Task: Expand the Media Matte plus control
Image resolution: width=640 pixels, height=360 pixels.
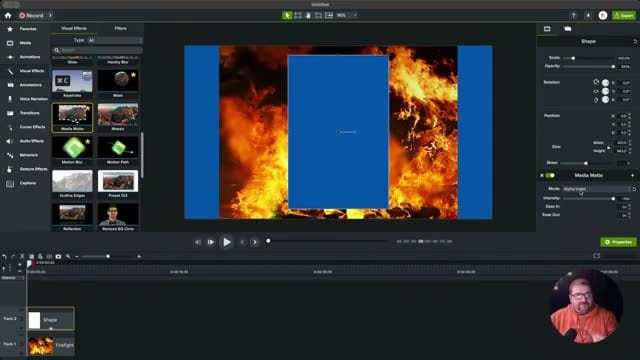Action: click(x=633, y=176)
